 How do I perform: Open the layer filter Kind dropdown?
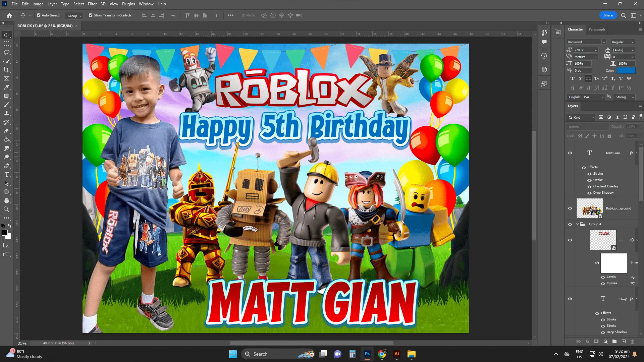click(x=581, y=118)
